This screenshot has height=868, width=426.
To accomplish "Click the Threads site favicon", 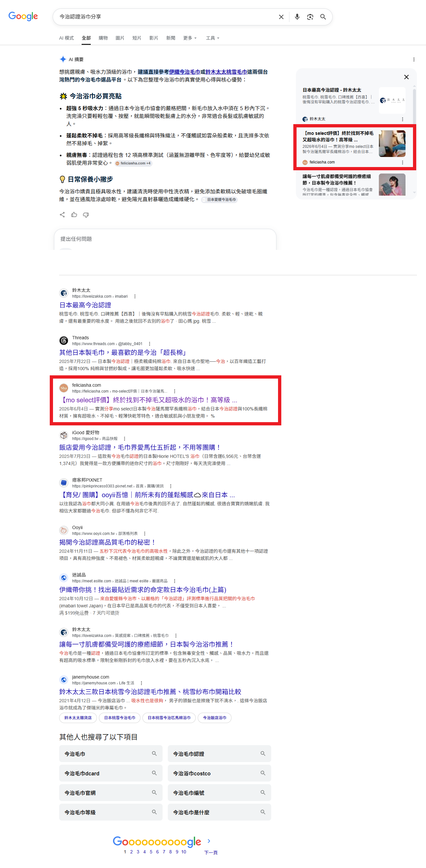I will point(64,341).
